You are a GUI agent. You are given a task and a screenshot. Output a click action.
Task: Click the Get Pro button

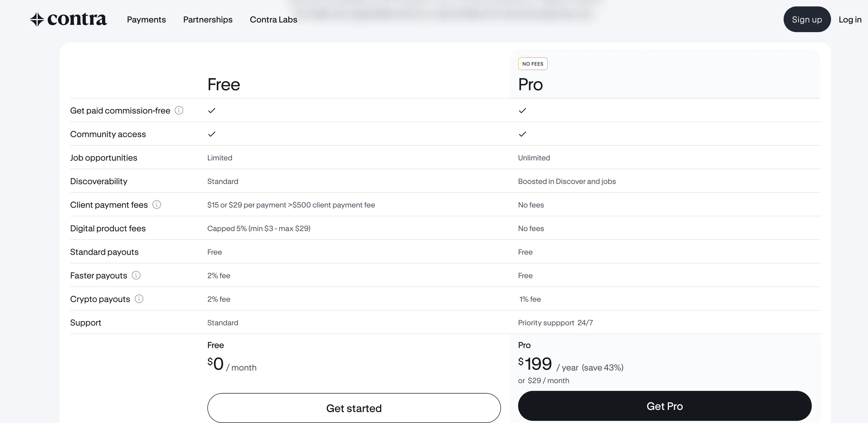tap(665, 406)
